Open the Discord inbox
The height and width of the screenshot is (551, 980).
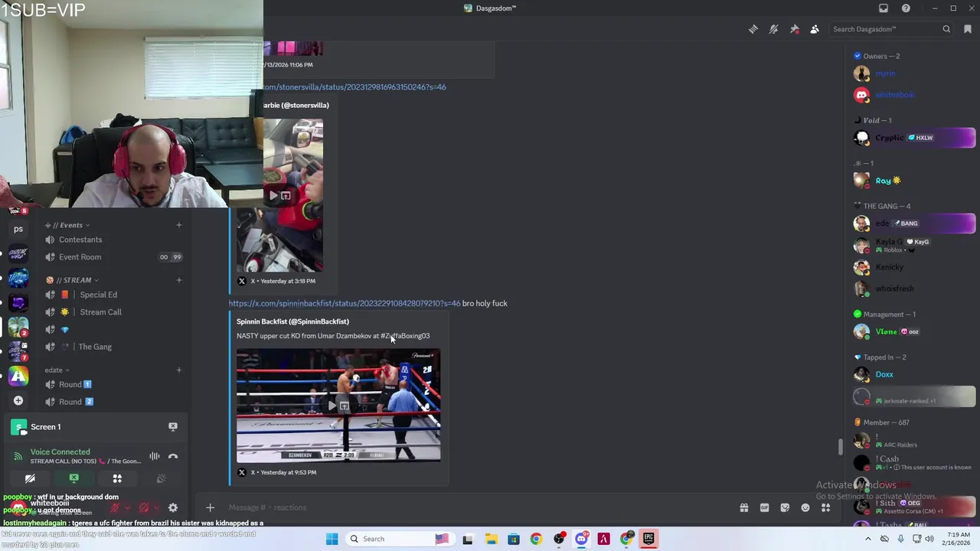[x=884, y=8]
